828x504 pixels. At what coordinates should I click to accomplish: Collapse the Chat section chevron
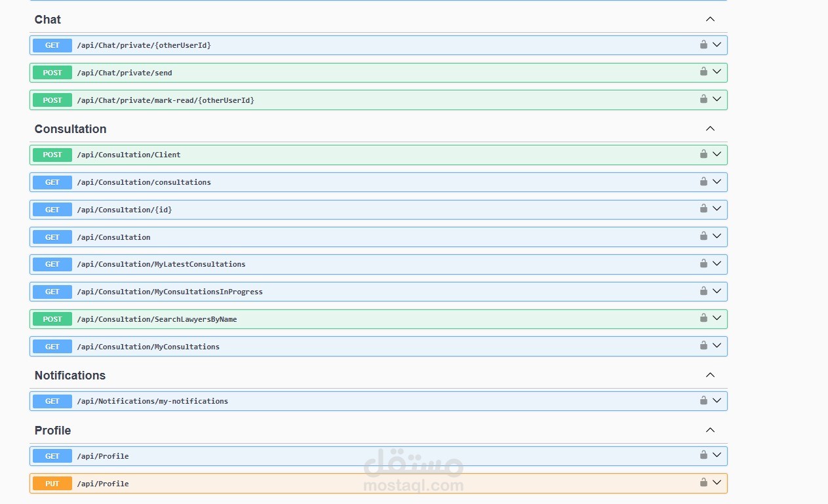tap(710, 19)
